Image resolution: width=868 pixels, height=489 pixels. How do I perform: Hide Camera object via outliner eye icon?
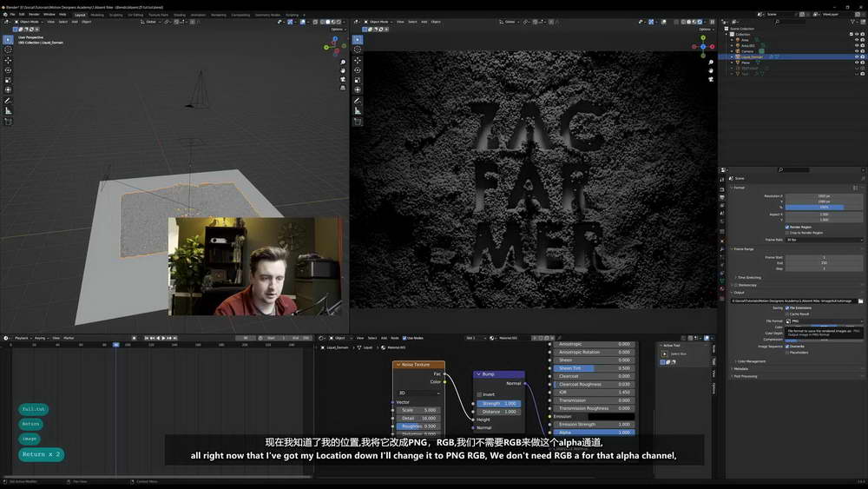click(857, 51)
